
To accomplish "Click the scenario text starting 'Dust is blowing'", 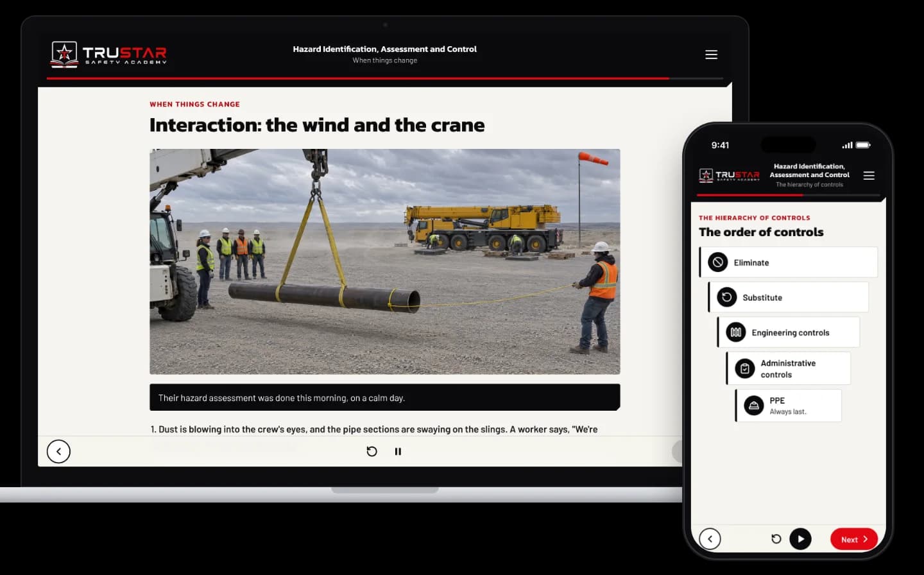I will point(374,429).
